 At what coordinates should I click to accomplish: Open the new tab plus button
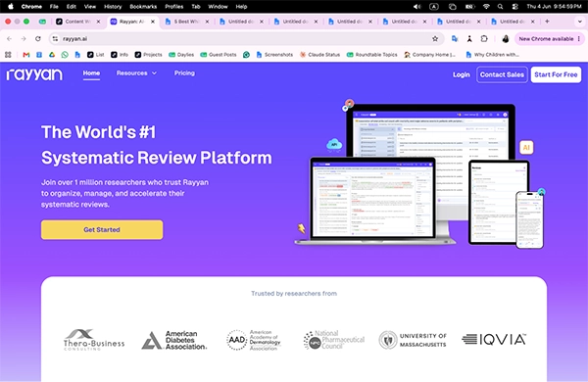click(547, 22)
